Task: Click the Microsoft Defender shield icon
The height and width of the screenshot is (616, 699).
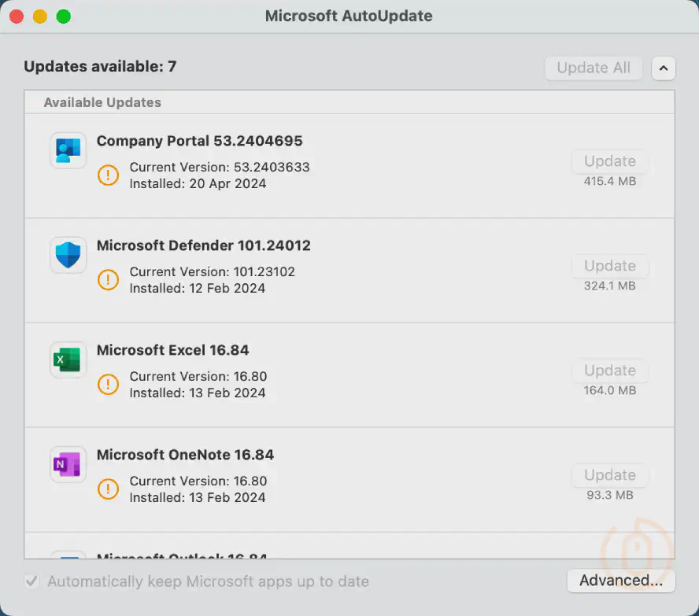Action: [68, 255]
